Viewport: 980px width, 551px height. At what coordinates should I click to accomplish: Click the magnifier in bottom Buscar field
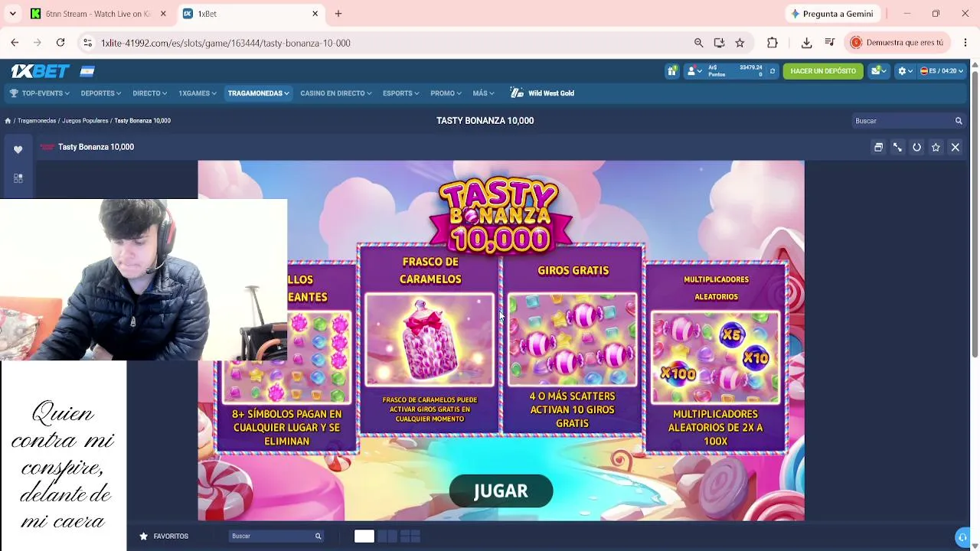(x=318, y=536)
